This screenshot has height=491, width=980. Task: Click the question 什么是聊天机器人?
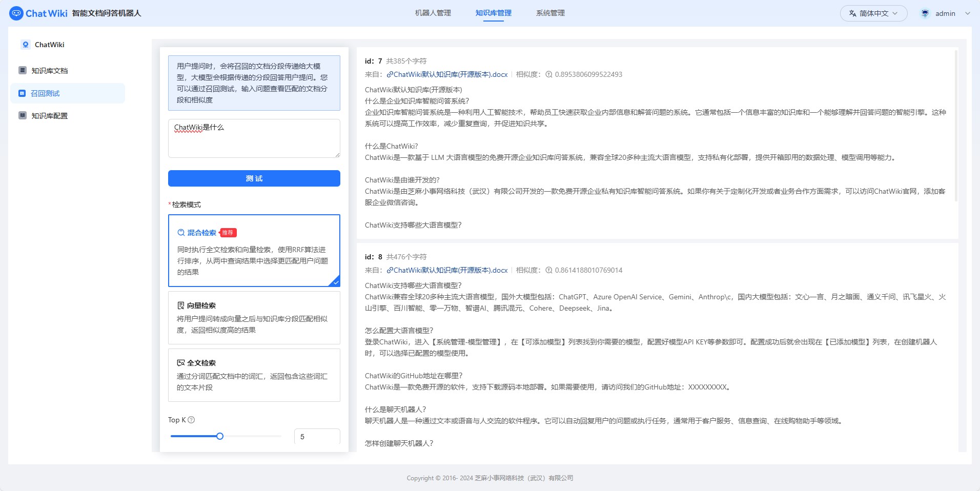coord(396,410)
